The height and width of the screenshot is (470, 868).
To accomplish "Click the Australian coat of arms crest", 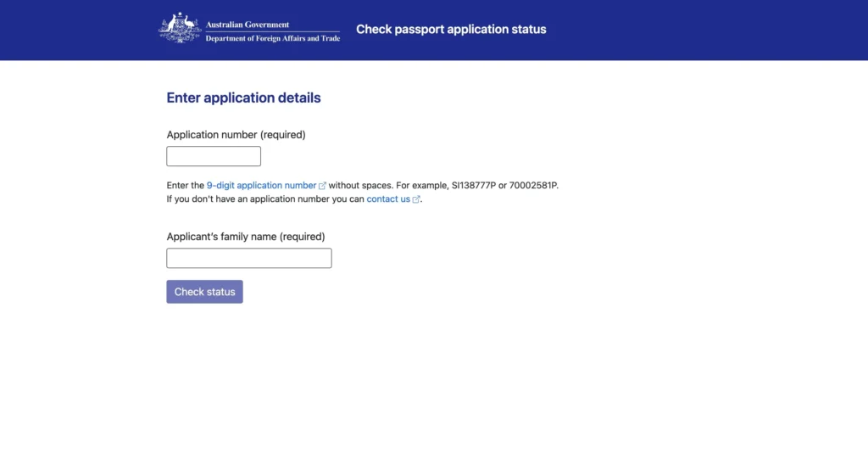I will click(x=179, y=28).
